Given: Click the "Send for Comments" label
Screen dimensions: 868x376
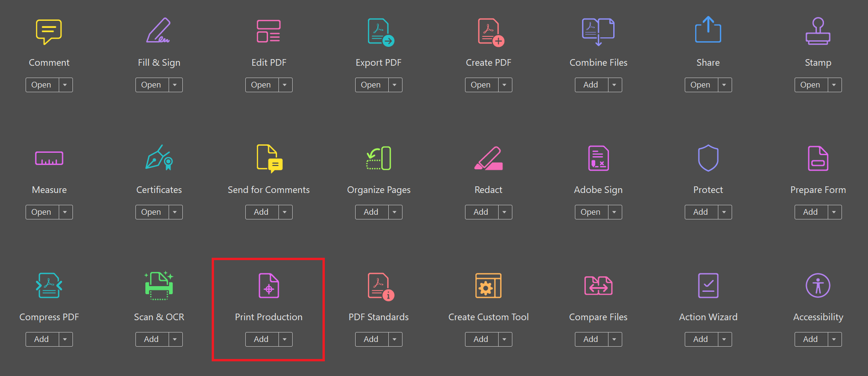Looking at the screenshot, I should (x=268, y=190).
